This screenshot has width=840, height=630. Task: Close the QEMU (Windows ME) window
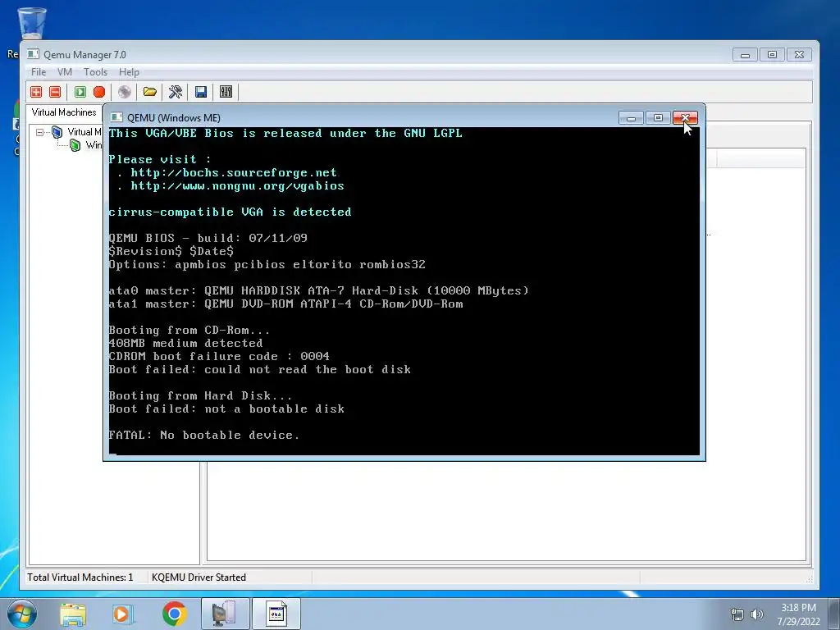tap(685, 117)
